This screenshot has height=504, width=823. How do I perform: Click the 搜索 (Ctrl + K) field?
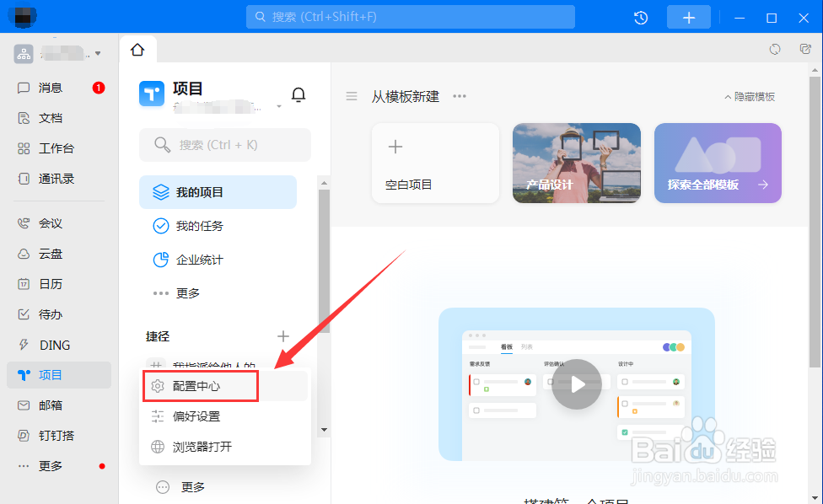coord(225,145)
